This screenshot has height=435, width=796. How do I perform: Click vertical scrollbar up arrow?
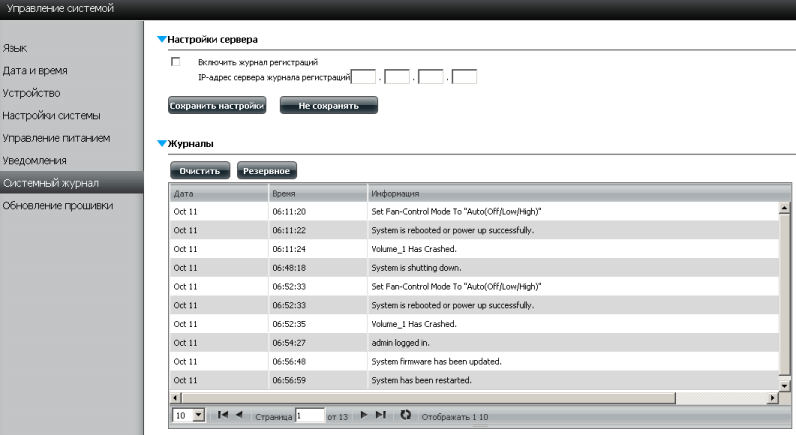click(x=784, y=208)
